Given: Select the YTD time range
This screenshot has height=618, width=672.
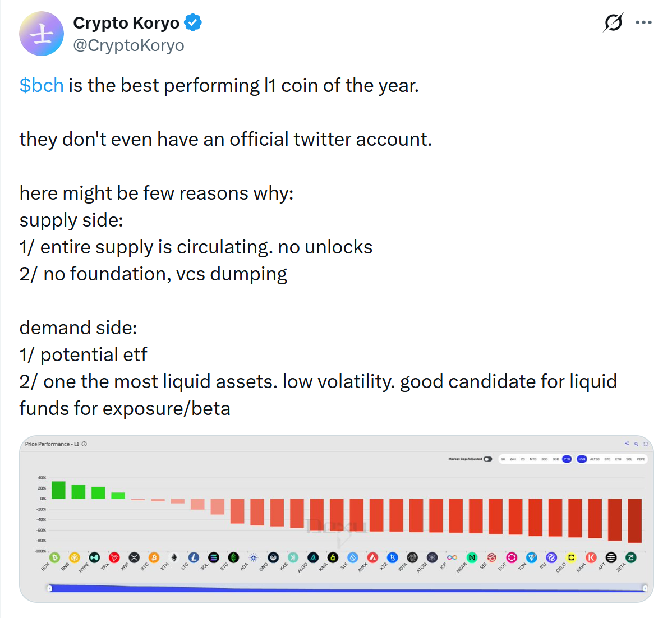Looking at the screenshot, I should (567, 459).
